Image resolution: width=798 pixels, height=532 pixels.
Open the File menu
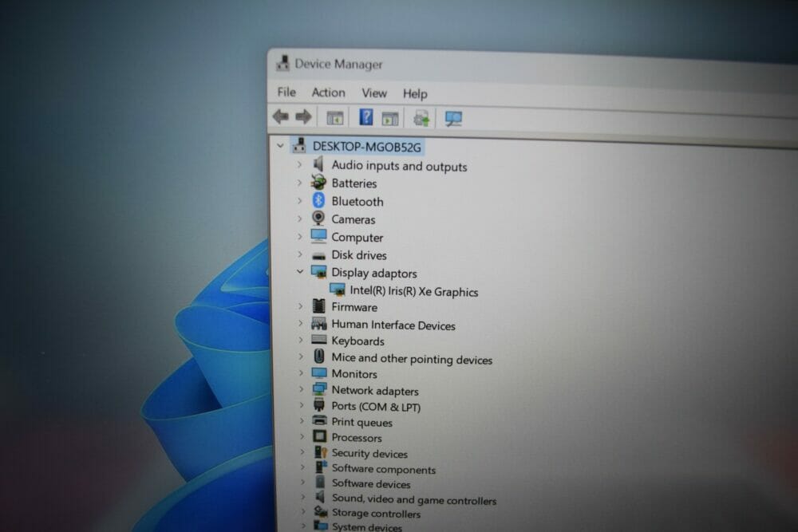tap(286, 92)
